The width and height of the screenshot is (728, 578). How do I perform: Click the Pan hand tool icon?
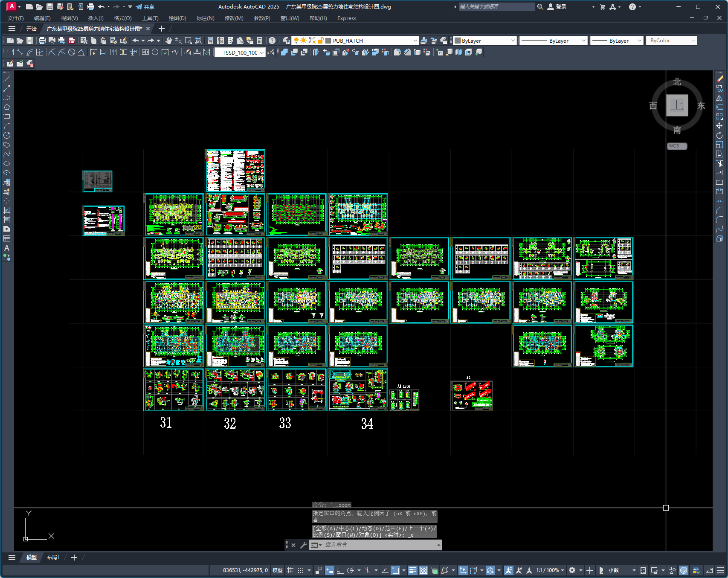pyautogui.click(x=169, y=41)
